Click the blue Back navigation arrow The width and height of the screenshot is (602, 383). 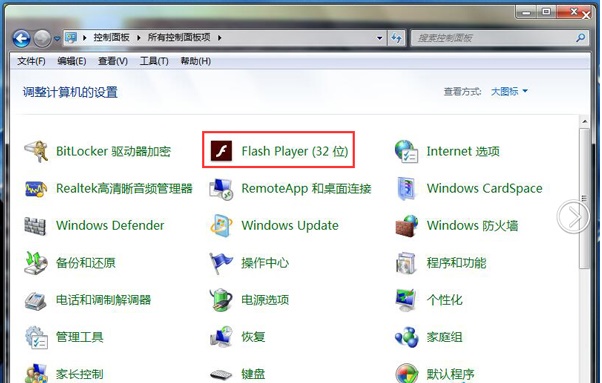point(22,38)
